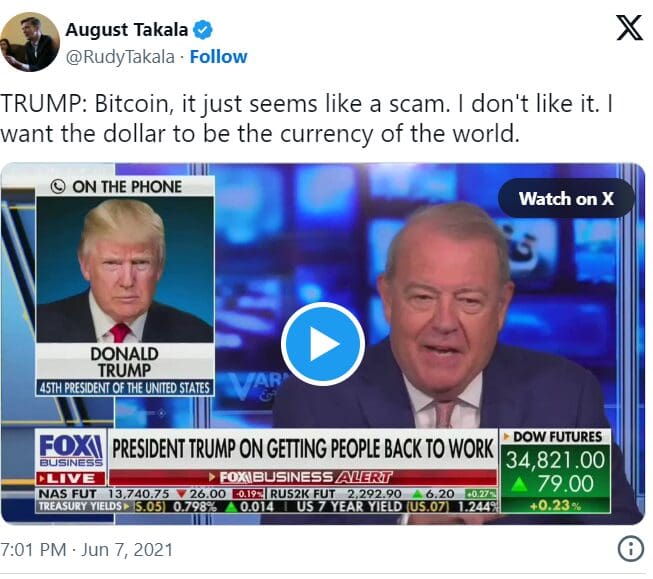
Task: Click the NAS FUT ticker row
Action: coord(267,494)
